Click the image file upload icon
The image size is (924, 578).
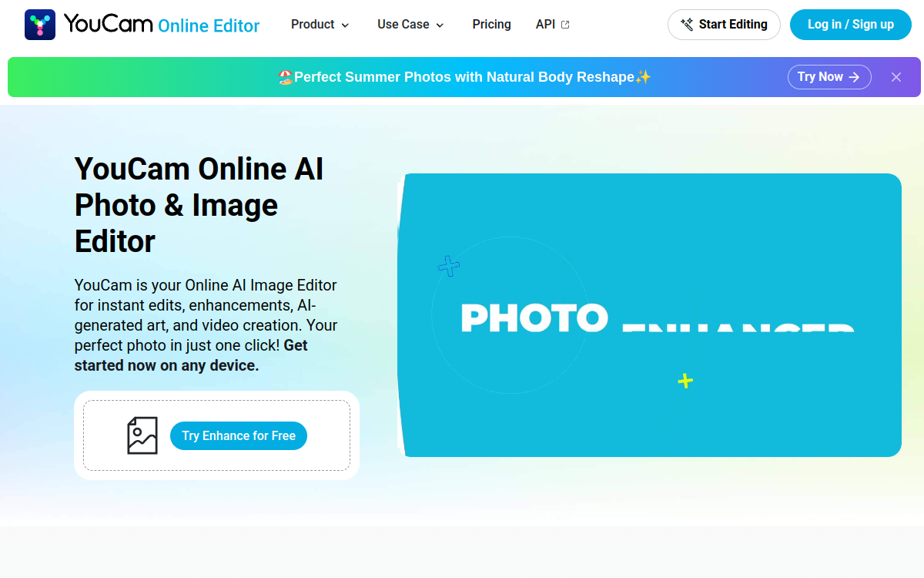click(x=142, y=435)
